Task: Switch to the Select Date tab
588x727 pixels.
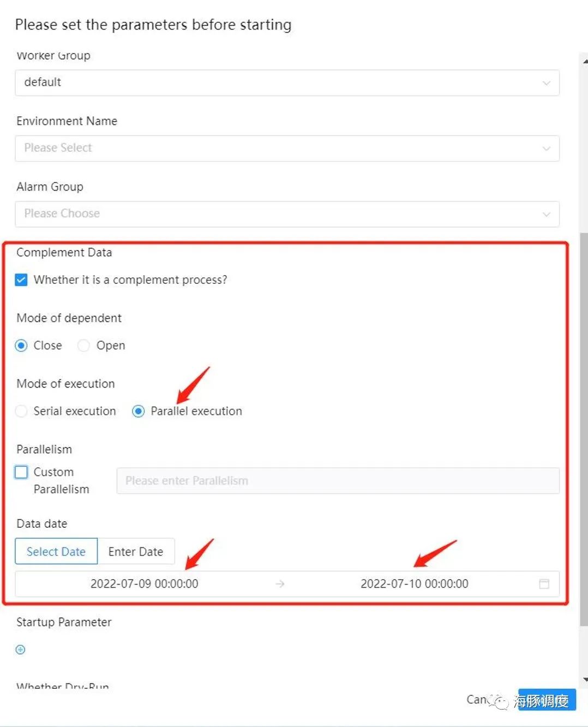Action: point(56,551)
